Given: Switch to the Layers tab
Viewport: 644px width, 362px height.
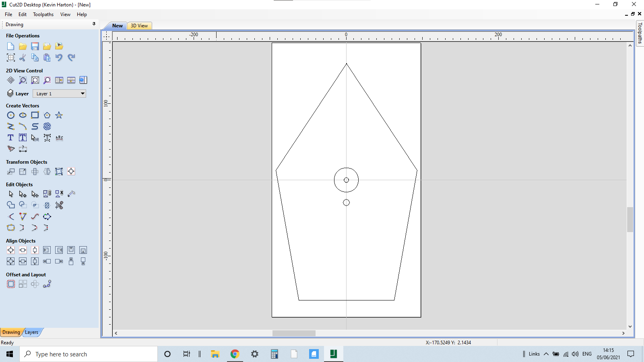Looking at the screenshot, I should tap(32, 332).
